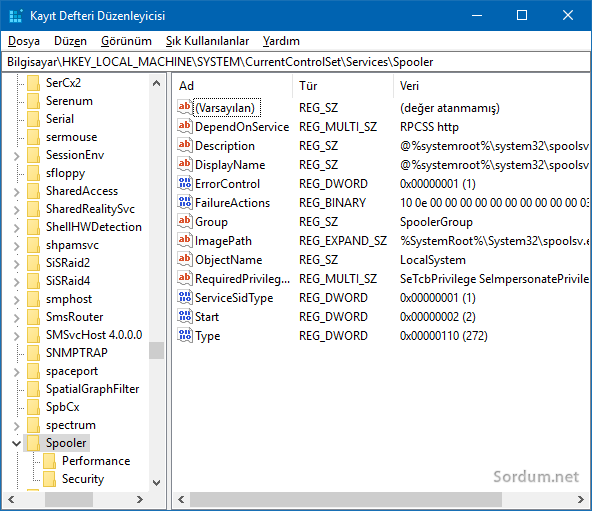Click the Registry Editor title bar icon

(16, 16)
